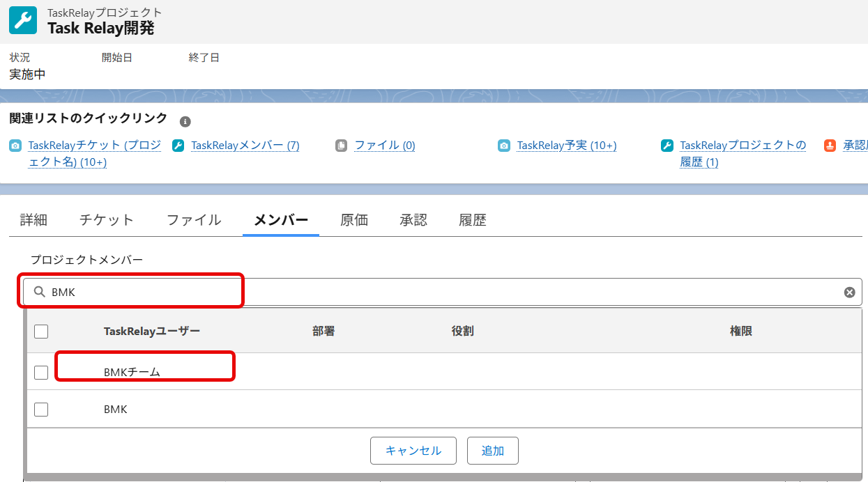The width and height of the screenshot is (868, 482).
Task: Click the プロジェクトメンバー label
Action: coord(86,259)
